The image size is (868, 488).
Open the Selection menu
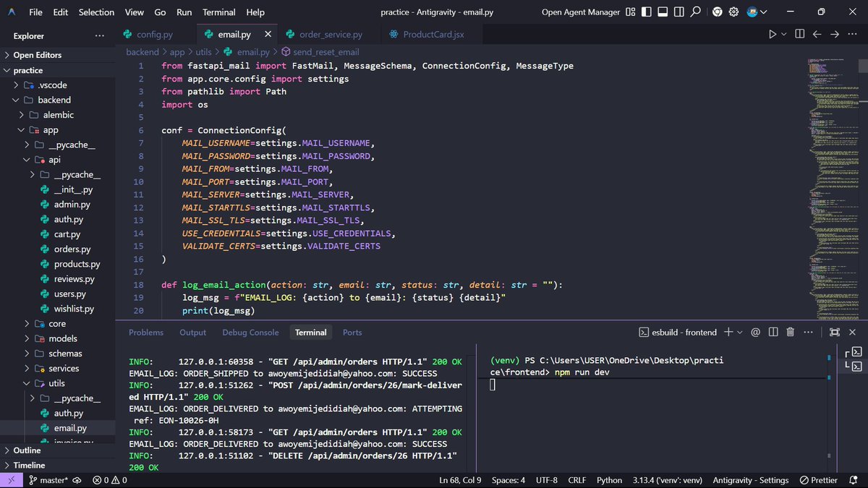tap(96, 12)
